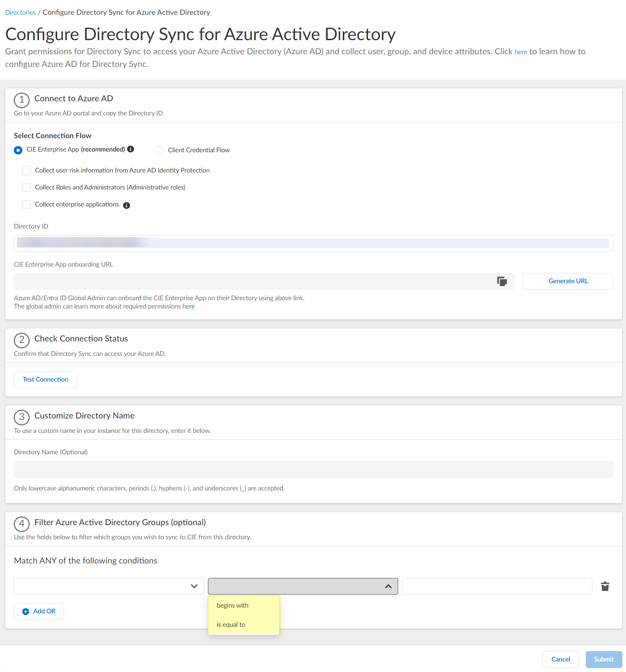Click the 'Customize Directory Name' heading
Image resolution: width=626 pixels, height=672 pixels.
coord(84,416)
